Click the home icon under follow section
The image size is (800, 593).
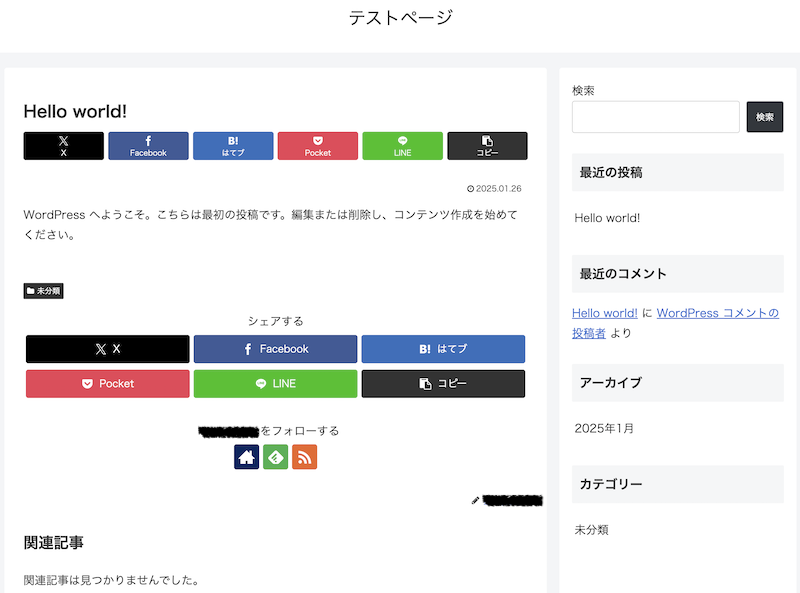click(247, 457)
